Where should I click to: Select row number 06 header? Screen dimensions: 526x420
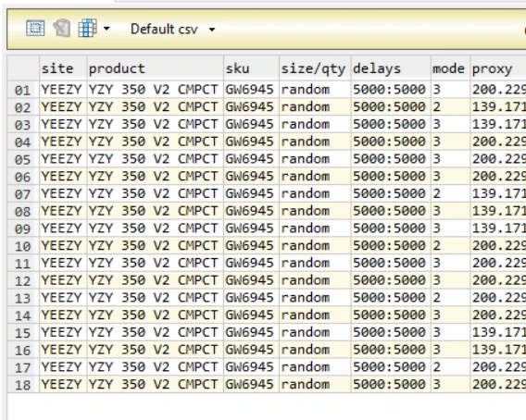(23, 177)
